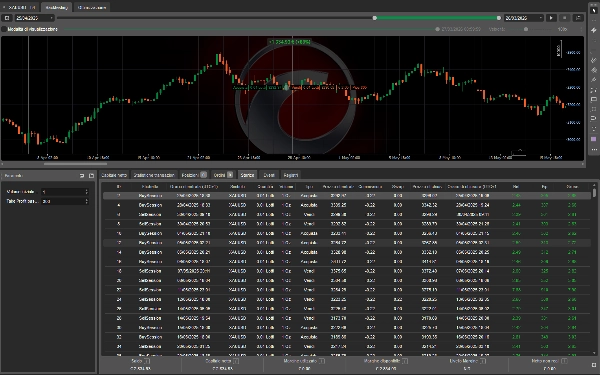Click the info icon next to Capitale netto summary
Viewport: 600px width, 375px height.
(x=236, y=361)
